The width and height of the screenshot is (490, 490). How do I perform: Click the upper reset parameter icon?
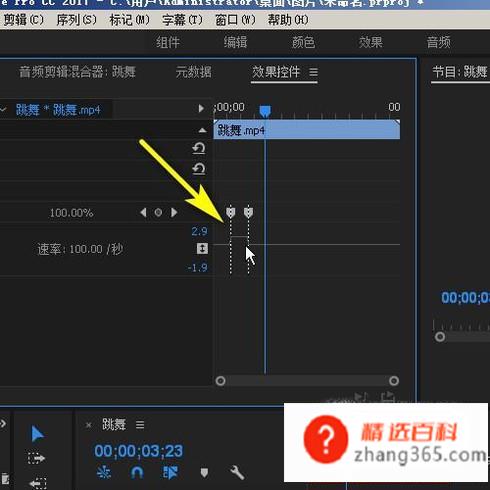199,148
